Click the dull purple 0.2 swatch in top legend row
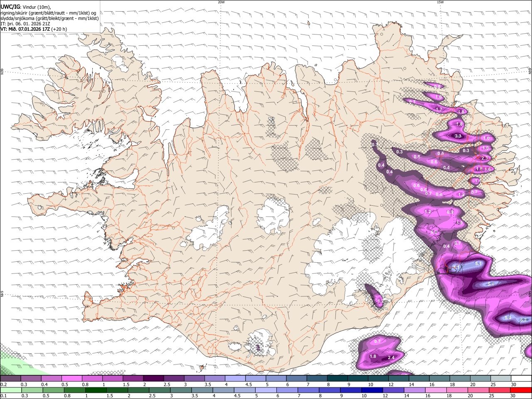Image resolution: width=532 pixels, height=399 pixels. 10,378
